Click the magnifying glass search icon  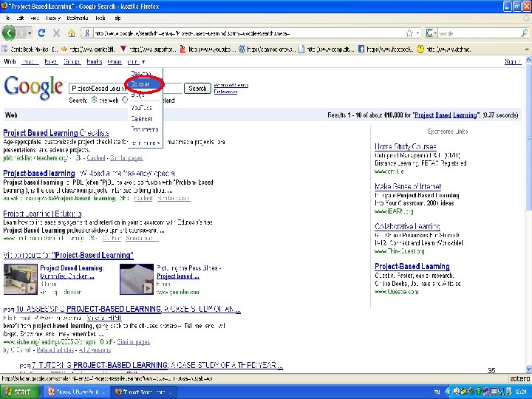click(524, 33)
